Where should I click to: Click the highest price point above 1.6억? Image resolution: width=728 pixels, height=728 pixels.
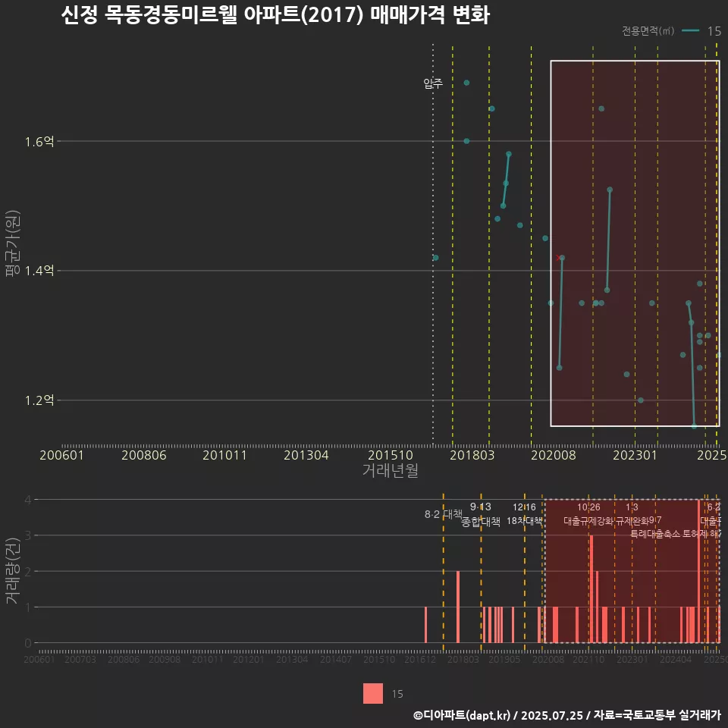tap(466, 83)
